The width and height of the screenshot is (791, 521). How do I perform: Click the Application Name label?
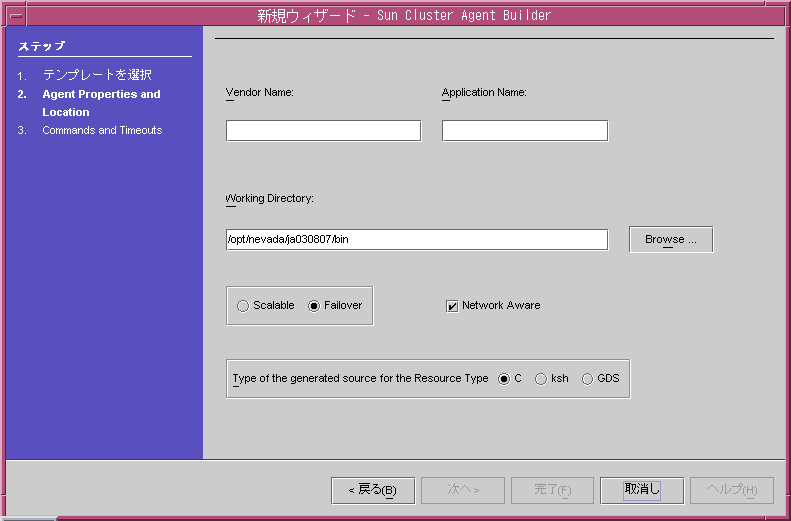(484, 92)
